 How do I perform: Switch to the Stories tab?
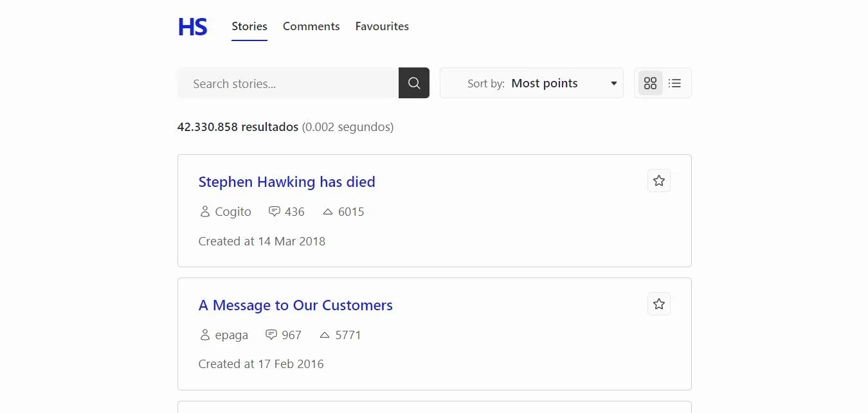(x=249, y=26)
